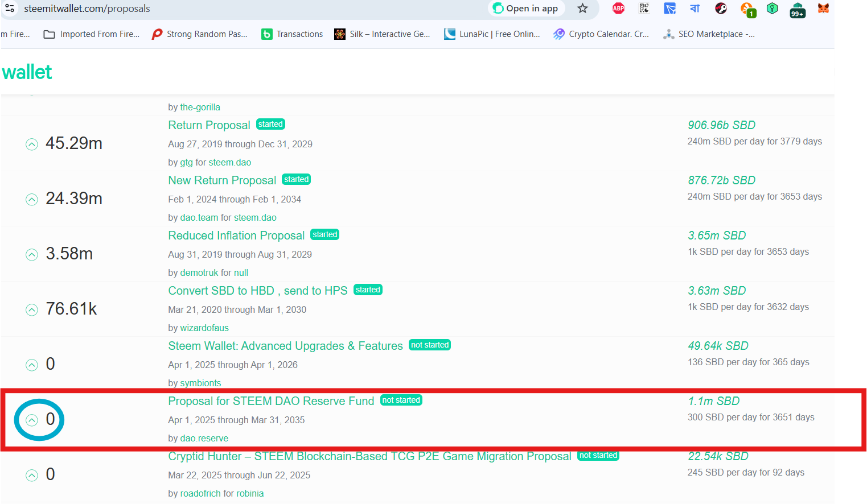The image size is (867, 504).
Task: Open Proposal for STEEM DAO Reserve Fund
Action: 271,401
